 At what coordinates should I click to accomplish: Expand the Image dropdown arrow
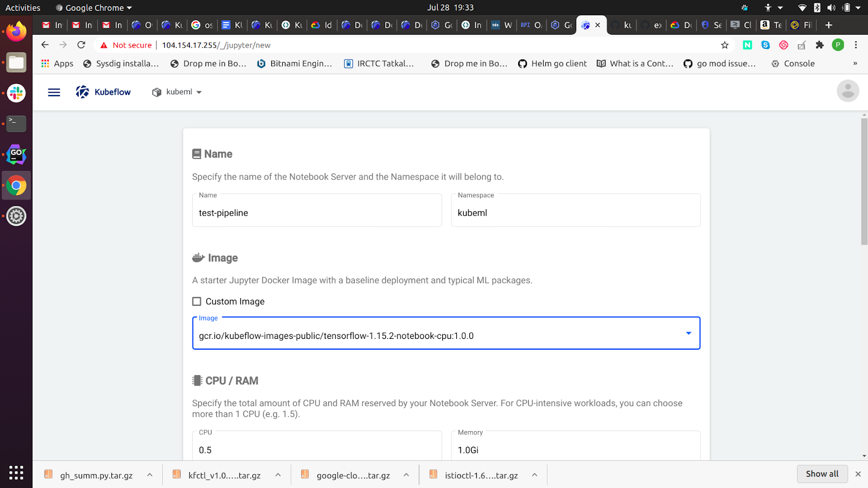pos(688,333)
